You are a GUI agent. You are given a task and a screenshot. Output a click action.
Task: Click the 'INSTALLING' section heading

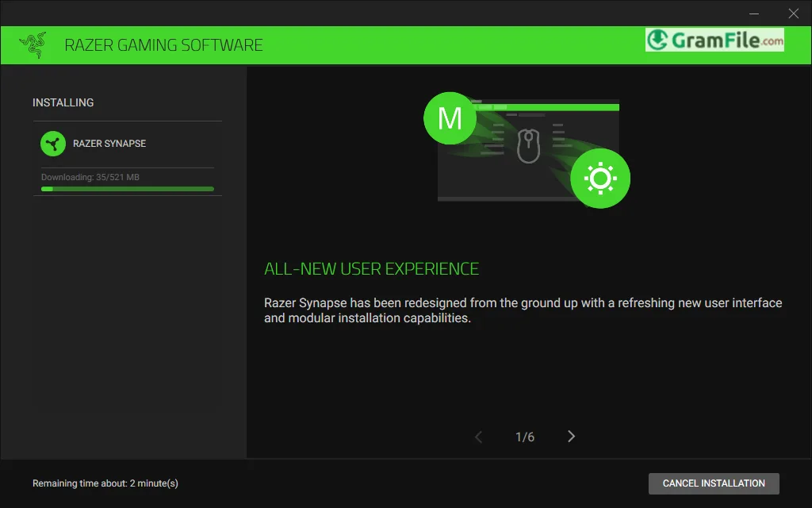[x=63, y=102]
